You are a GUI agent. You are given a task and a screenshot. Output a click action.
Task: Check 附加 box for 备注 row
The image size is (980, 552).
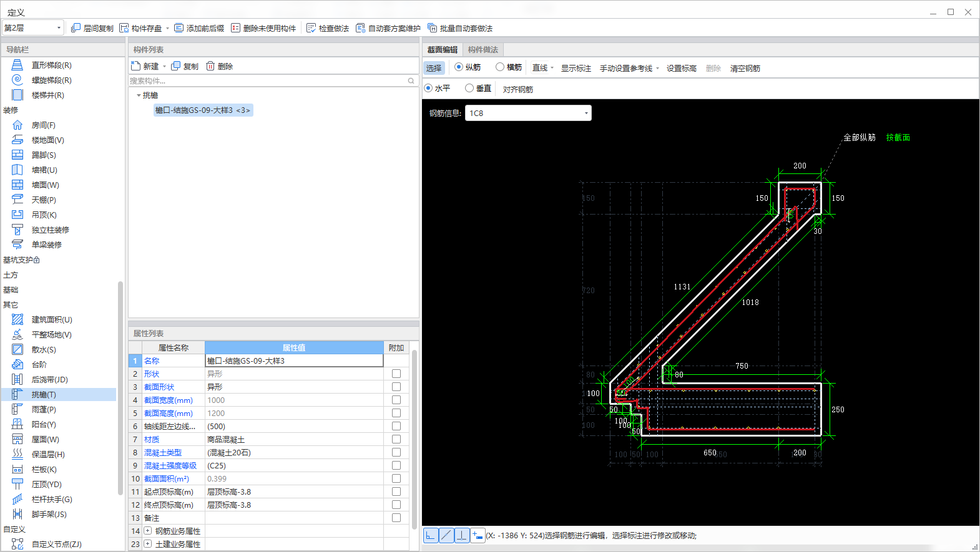click(396, 518)
